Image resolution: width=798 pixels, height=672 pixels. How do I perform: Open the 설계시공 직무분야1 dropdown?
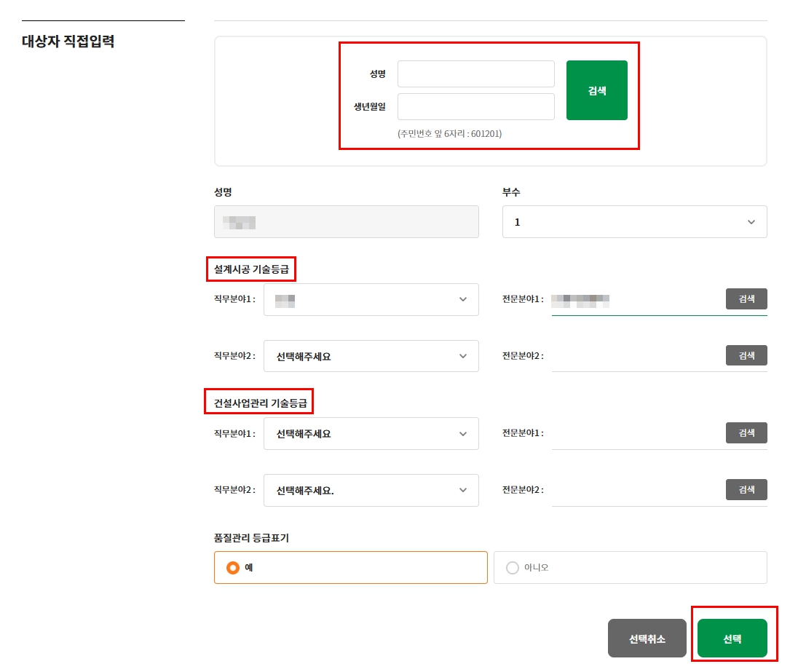[371, 299]
